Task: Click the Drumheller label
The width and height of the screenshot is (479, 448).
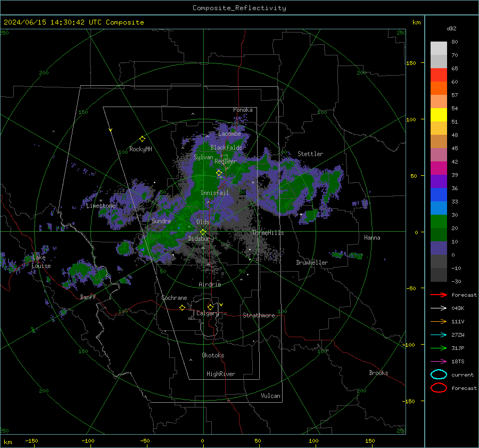Action: coord(312,263)
